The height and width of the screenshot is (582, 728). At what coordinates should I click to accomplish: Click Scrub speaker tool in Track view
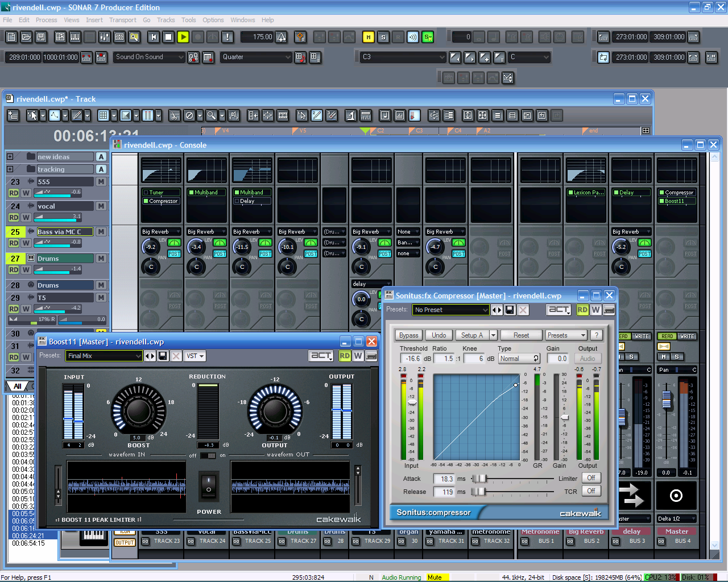(x=234, y=115)
